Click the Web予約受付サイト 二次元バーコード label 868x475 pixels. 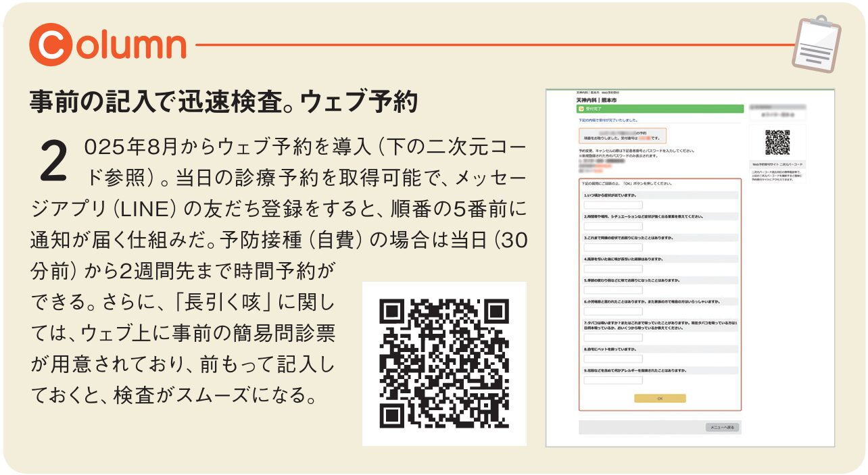(x=777, y=164)
